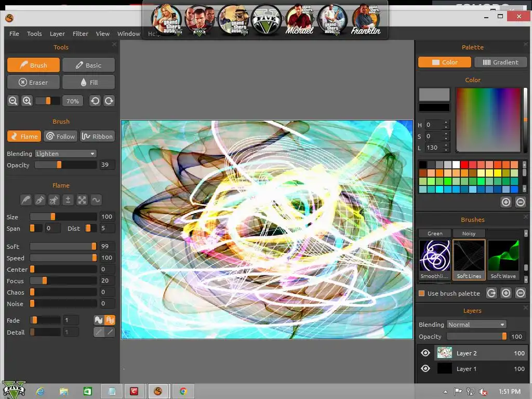This screenshot has height=399, width=532.
Task: Toggle the left wavy Fade mode button
Action: click(x=98, y=320)
